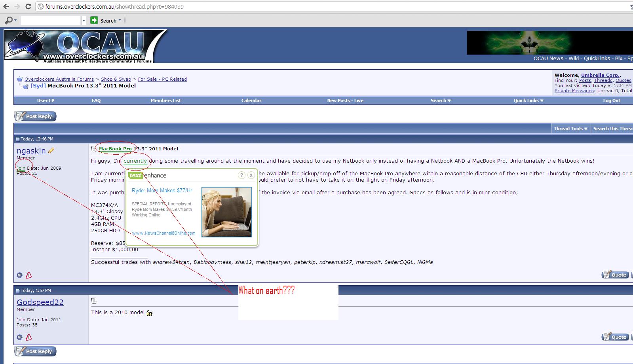Reload the page with refresh icon

click(x=28, y=7)
